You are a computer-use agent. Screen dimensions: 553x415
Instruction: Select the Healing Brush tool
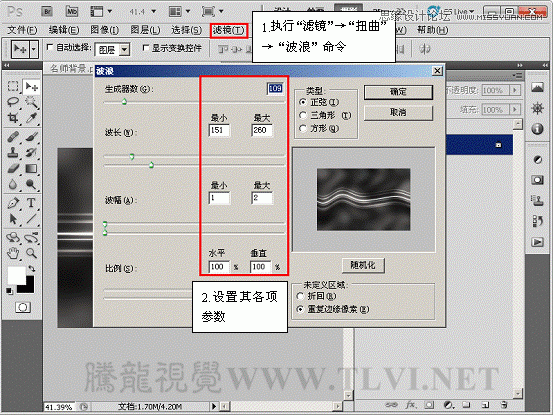(13, 136)
